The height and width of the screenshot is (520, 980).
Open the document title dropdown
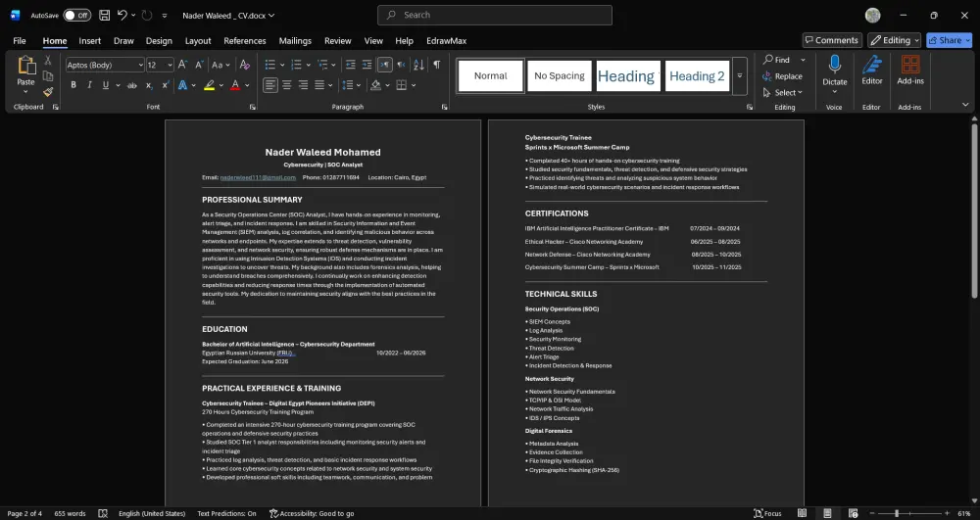pyautogui.click(x=271, y=16)
